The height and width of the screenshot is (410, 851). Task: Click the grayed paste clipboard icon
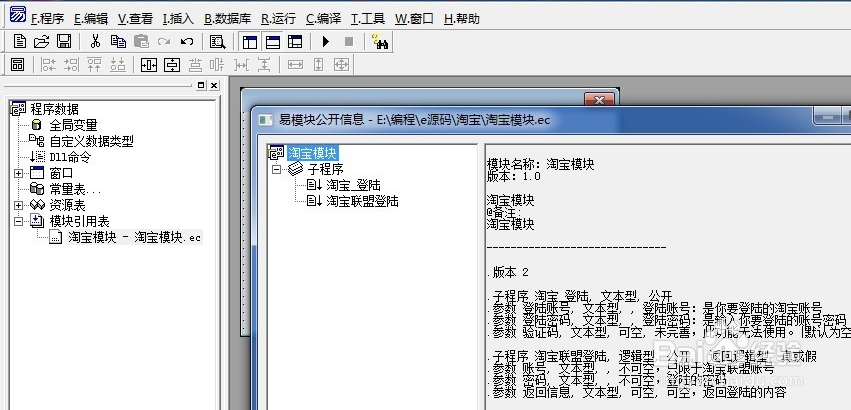click(141, 41)
